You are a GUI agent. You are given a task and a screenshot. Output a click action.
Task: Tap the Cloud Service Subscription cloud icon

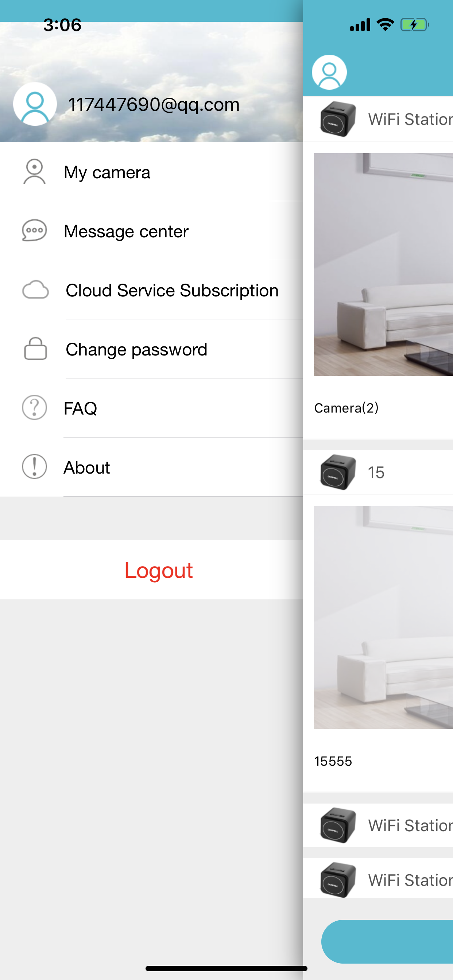click(x=35, y=290)
